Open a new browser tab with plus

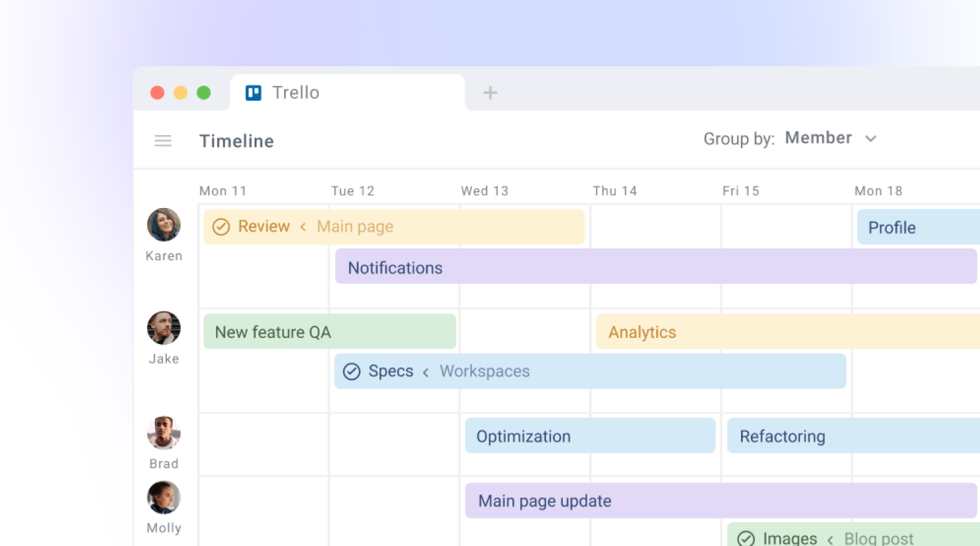click(x=490, y=93)
